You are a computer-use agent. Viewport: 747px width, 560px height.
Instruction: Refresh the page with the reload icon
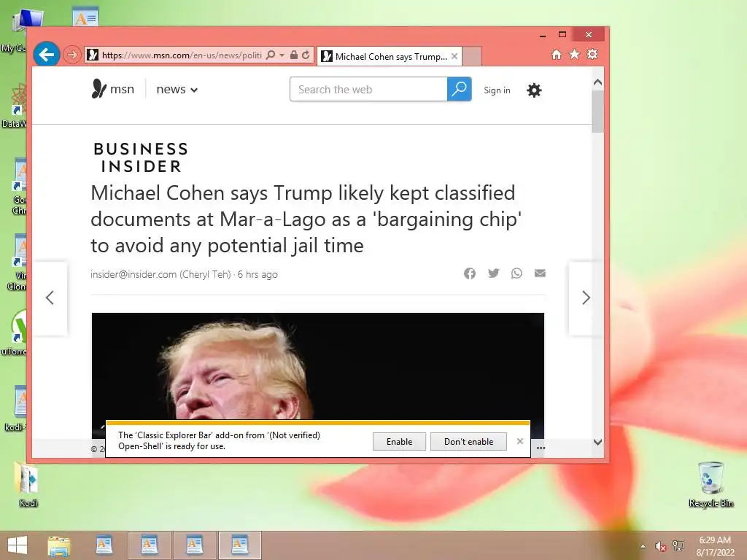tap(306, 55)
